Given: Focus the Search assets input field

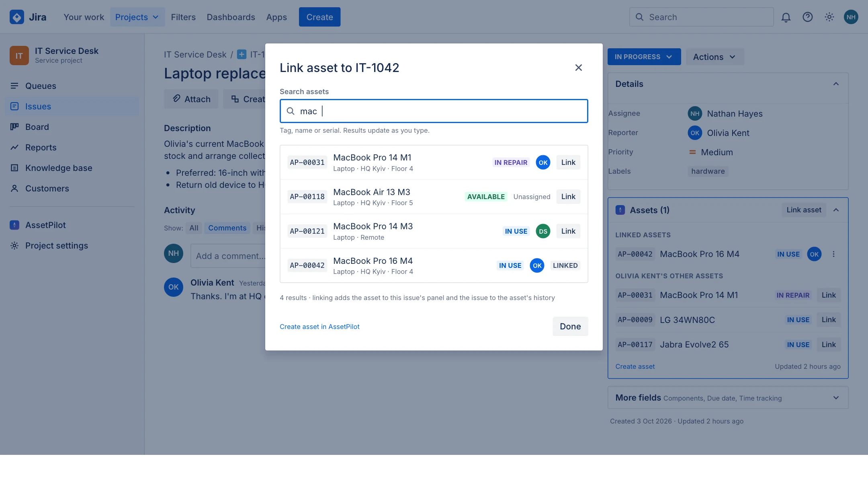Looking at the screenshot, I should pos(434,111).
